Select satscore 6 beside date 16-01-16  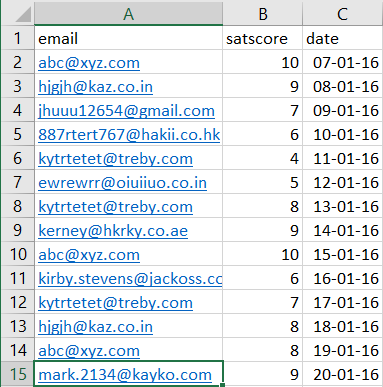tap(263, 278)
